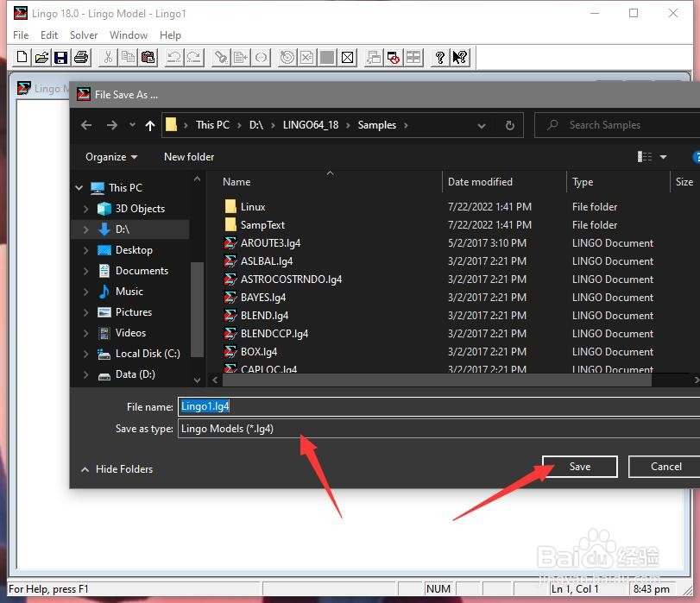Click the Print toolbar icon
This screenshot has height=603, width=700.
81,57
